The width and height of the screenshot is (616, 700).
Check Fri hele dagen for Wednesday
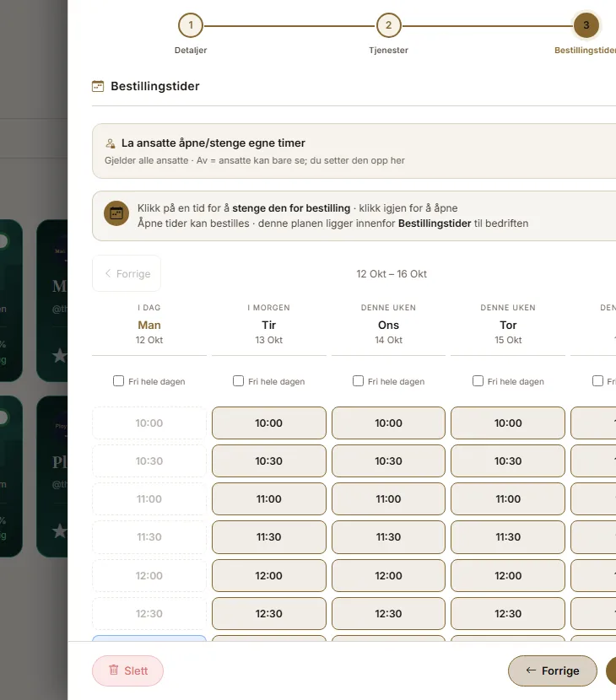pos(358,381)
